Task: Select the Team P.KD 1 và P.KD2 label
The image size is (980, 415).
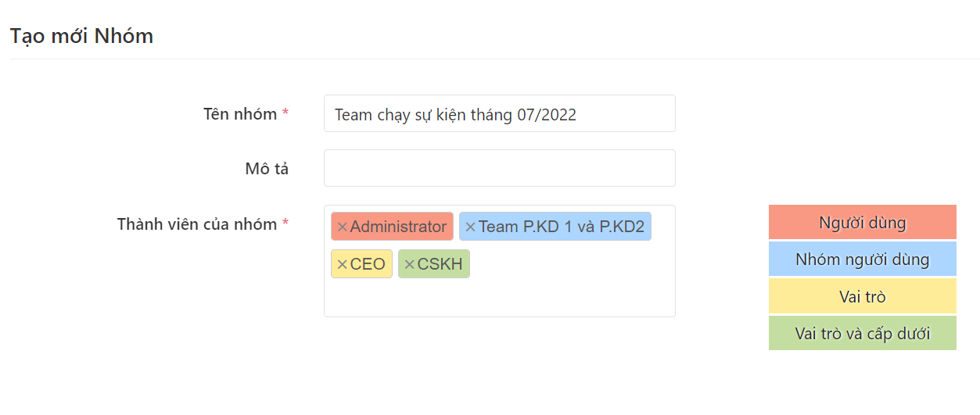Action: [561, 227]
